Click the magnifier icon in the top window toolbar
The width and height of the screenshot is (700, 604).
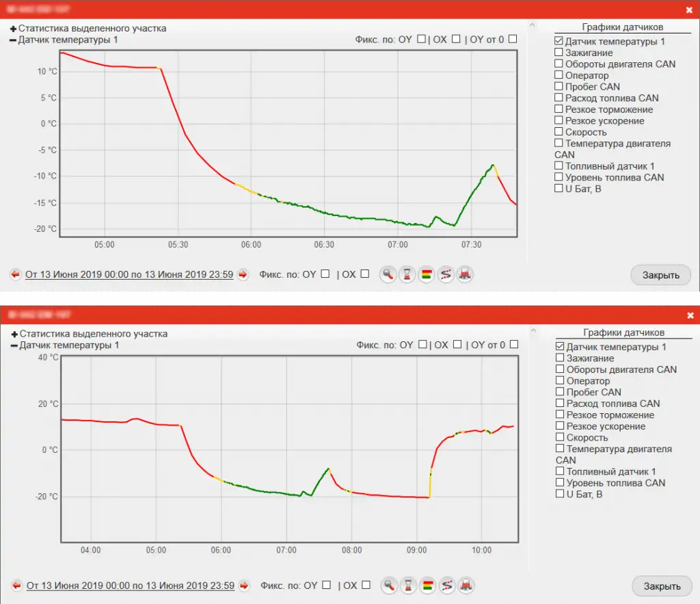(x=388, y=275)
